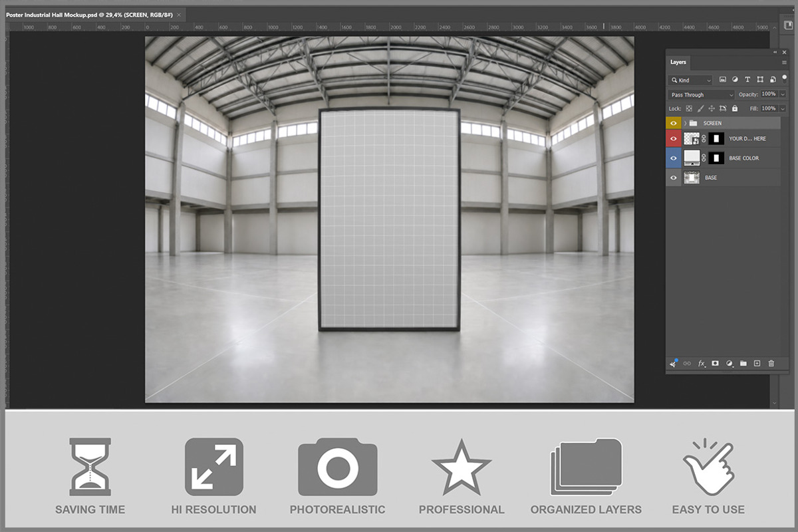Create a new layer

(x=757, y=364)
